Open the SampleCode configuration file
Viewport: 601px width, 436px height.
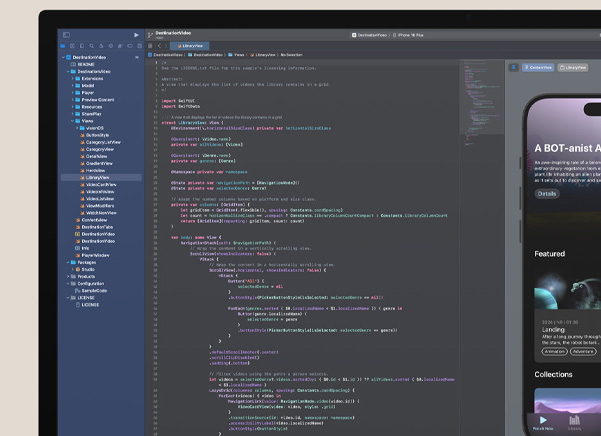pyautogui.click(x=91, y=290)
